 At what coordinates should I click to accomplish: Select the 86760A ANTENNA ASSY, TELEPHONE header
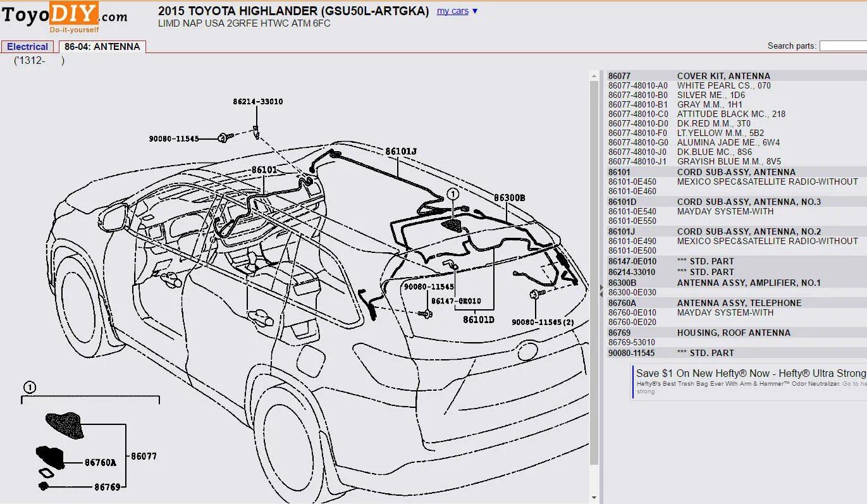coord(737,303)
